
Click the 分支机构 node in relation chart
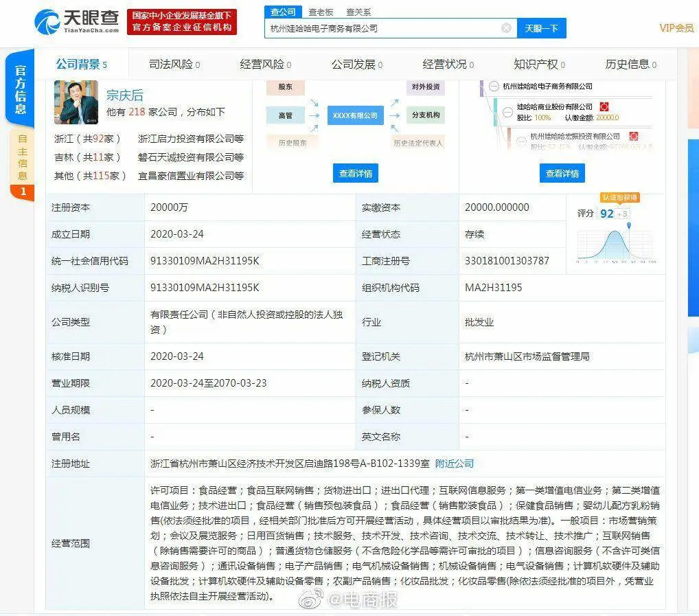click(425, 115)
